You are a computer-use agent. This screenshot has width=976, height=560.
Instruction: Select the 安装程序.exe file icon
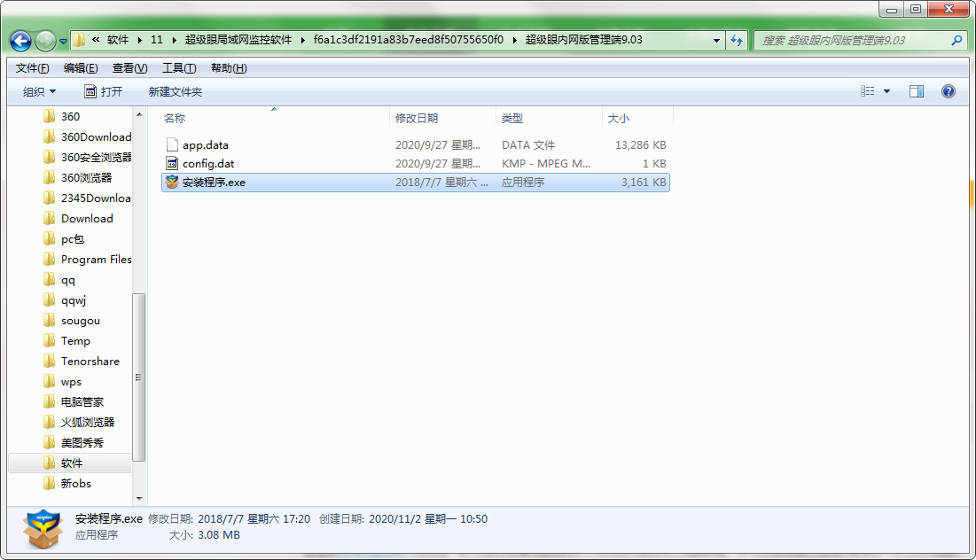point(172,183)
